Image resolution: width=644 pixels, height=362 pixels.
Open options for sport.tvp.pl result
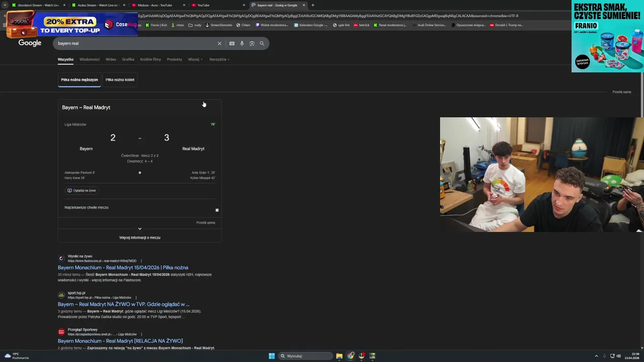136,298
